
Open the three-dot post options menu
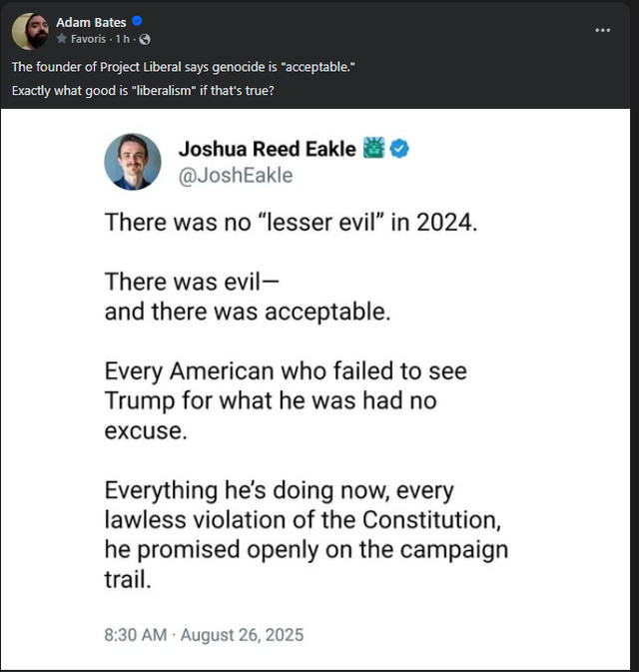click(601, 30)
